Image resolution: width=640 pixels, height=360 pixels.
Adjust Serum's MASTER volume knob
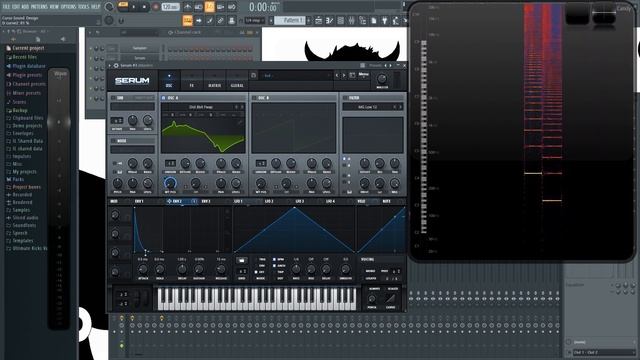(382, 78)
